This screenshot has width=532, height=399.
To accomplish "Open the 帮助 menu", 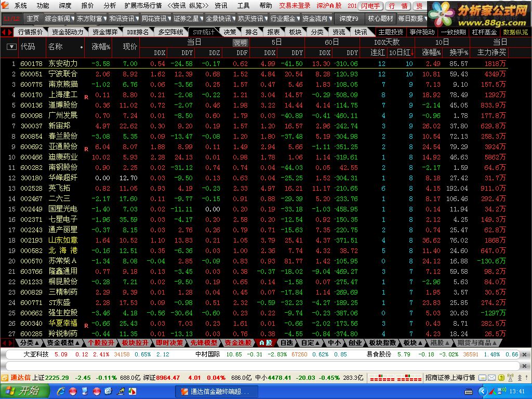I will point(265,5).
